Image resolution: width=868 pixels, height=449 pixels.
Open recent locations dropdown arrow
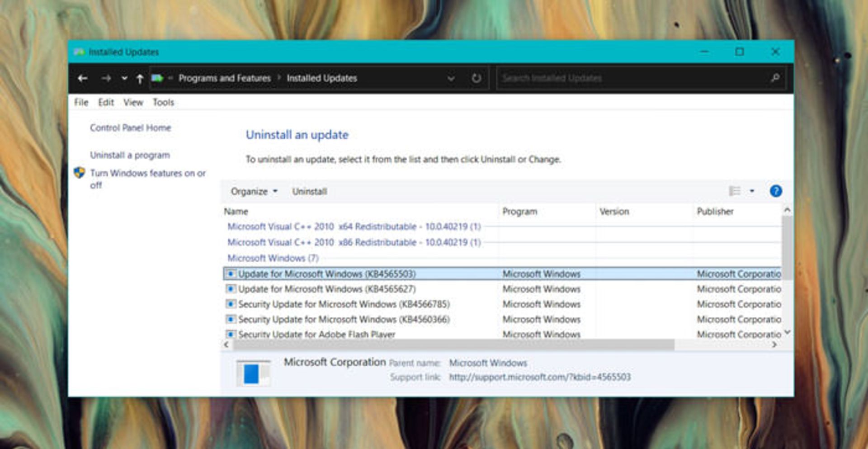click(124, 78)
